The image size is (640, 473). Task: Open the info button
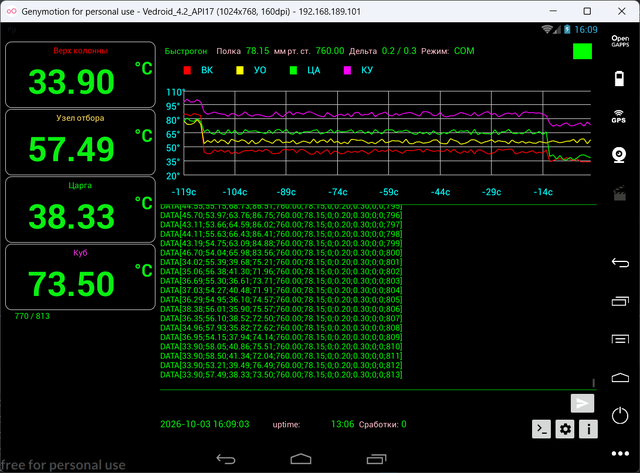tap(588, 429)
